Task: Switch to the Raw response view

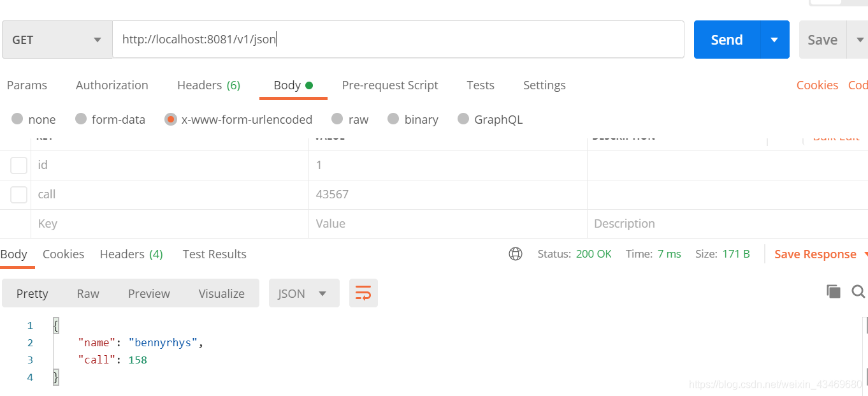Action: [x=87, y=293]
